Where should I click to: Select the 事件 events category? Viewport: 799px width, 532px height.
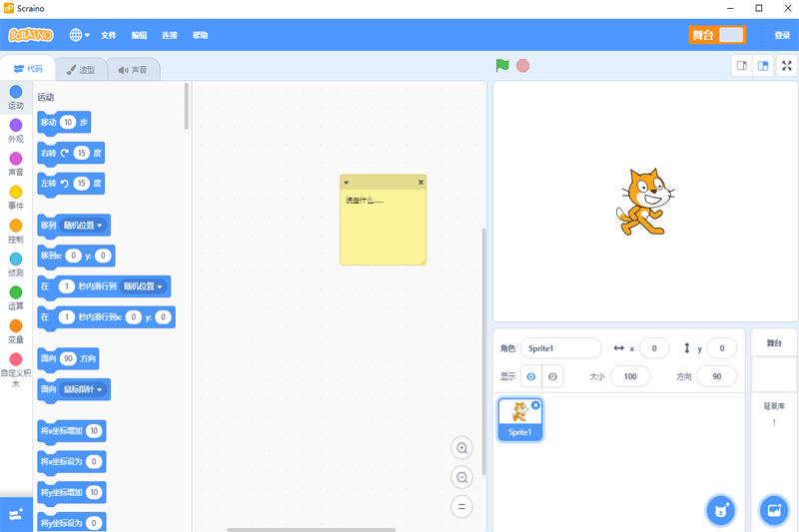[16, 198]
